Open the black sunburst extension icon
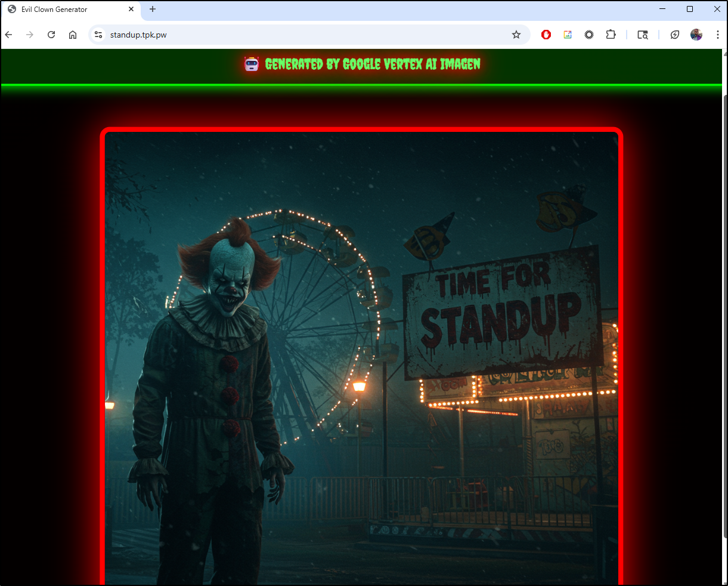728x586 pixels. (x=589, y=35)
